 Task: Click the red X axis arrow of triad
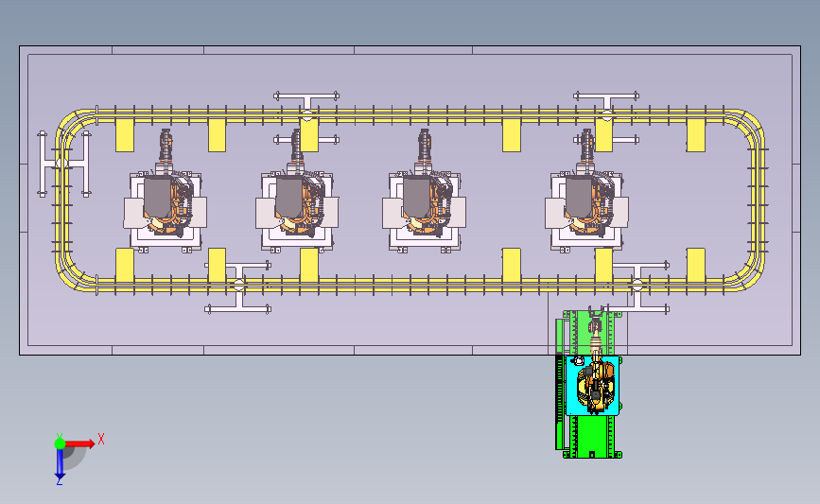(79, 443)
